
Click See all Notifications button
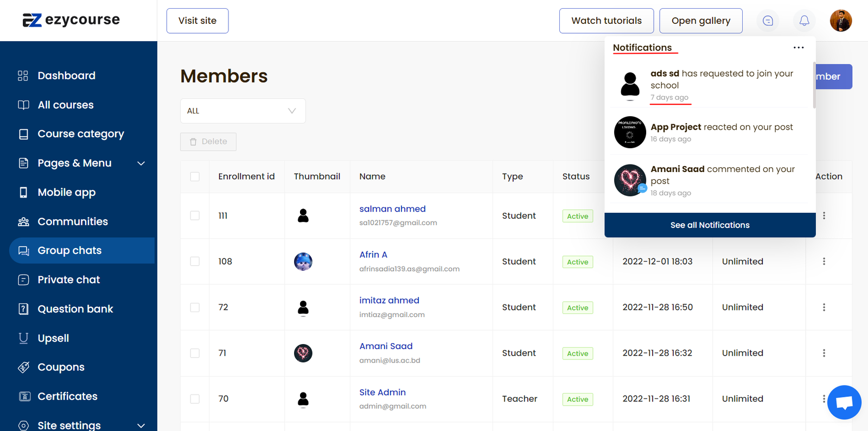pos(710,225)
